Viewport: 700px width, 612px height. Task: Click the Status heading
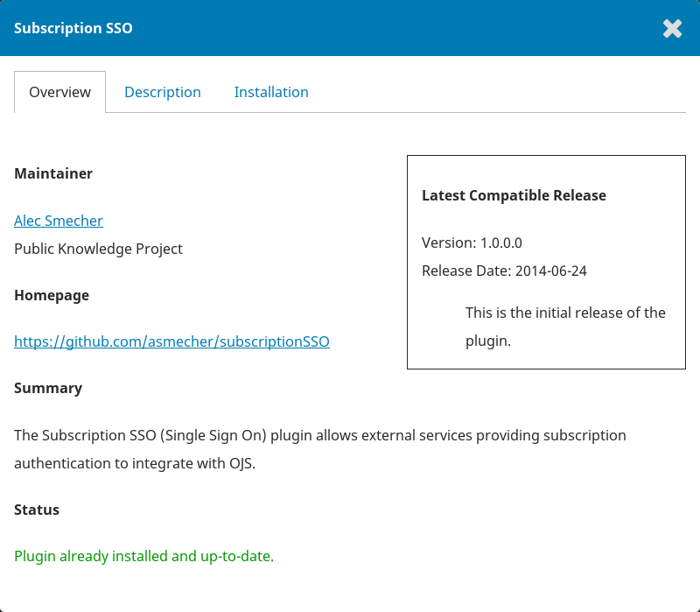click(37, 510)
